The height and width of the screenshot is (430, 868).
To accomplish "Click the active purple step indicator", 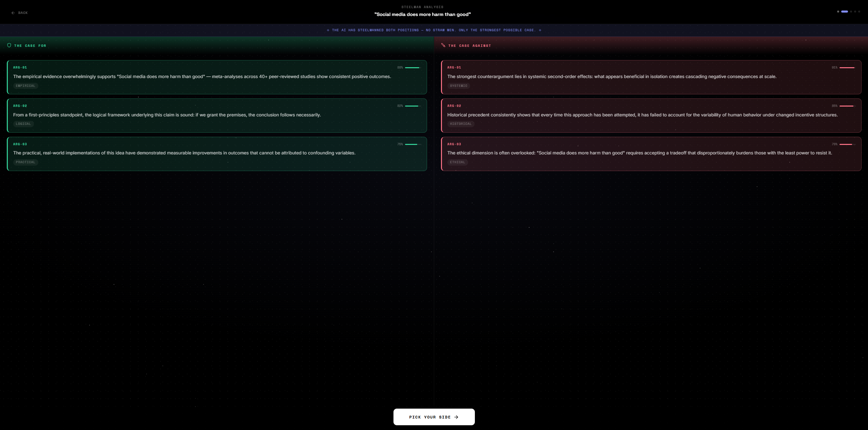I will coord(845,12).
